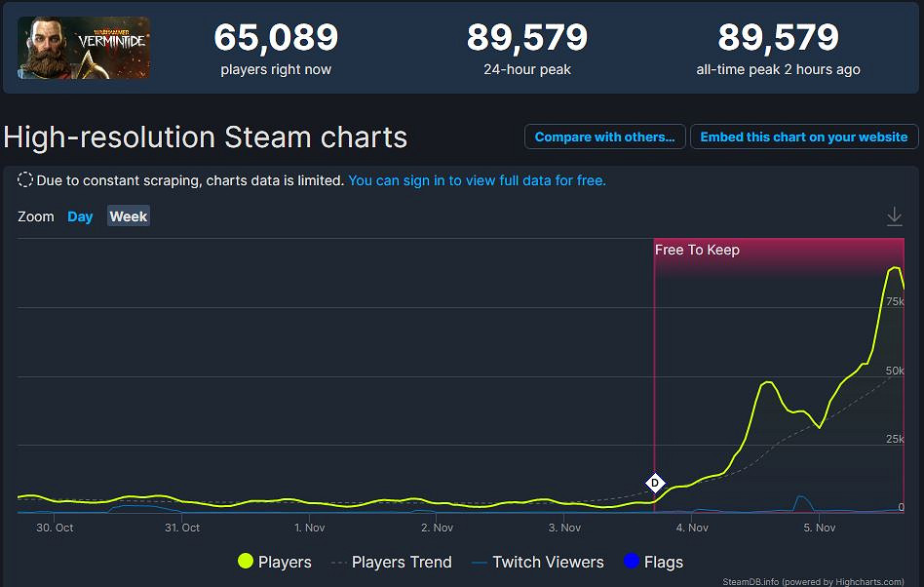The width and height of the screenshot is (924, 587).
Task: Click the chart download/export icon
Action: 895,215
